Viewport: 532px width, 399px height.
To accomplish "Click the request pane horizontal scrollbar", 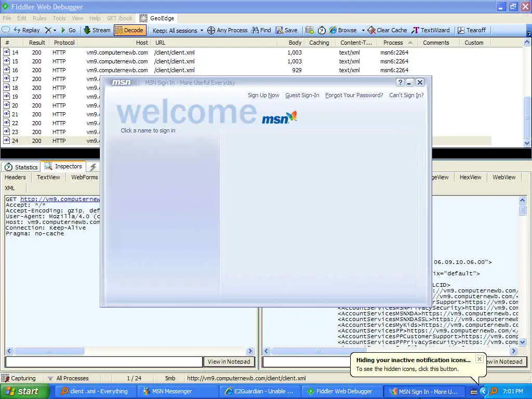I will 129,351.
